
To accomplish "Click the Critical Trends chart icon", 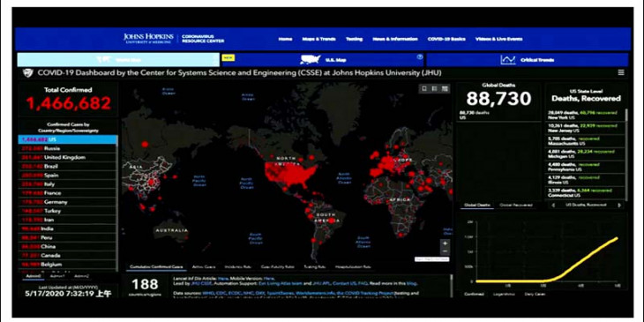I will click(x=507, y=60).
